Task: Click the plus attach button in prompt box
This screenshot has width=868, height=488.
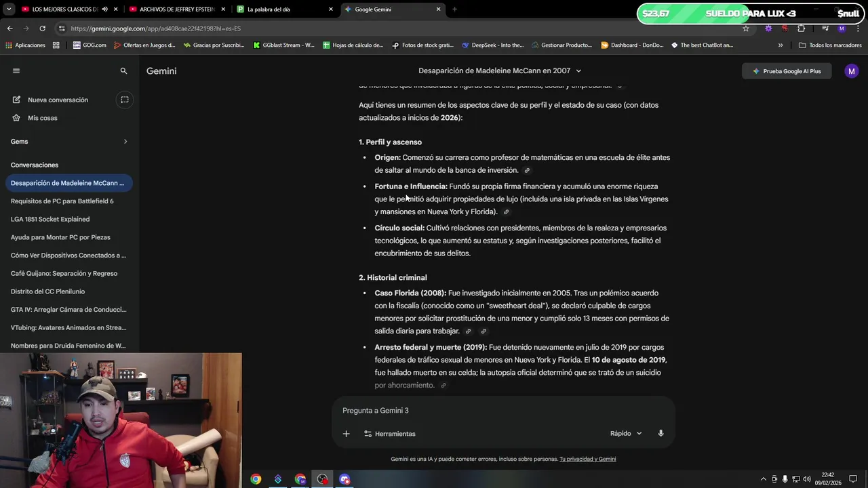Action: (x=346, y=434)
